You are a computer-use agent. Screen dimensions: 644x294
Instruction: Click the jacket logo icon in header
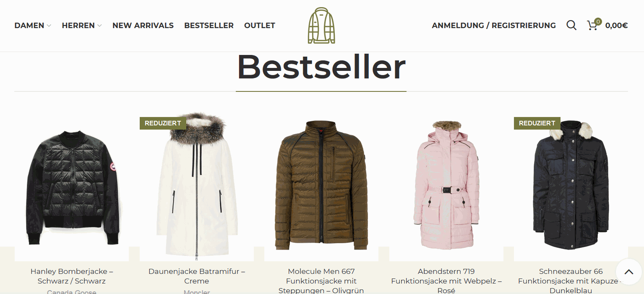pos(321,25)
